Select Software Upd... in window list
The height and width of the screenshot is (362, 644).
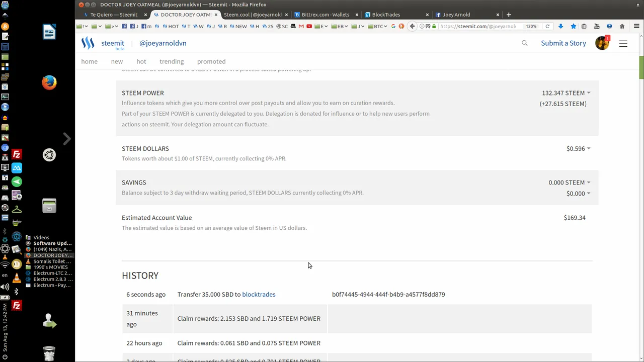coord(48,243)
